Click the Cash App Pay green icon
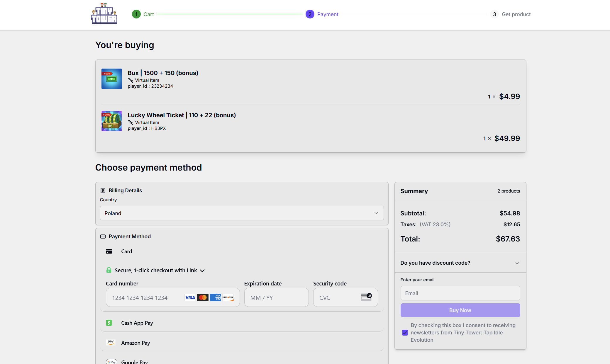This screenshot has width=610, height=364. coord(109,323)
